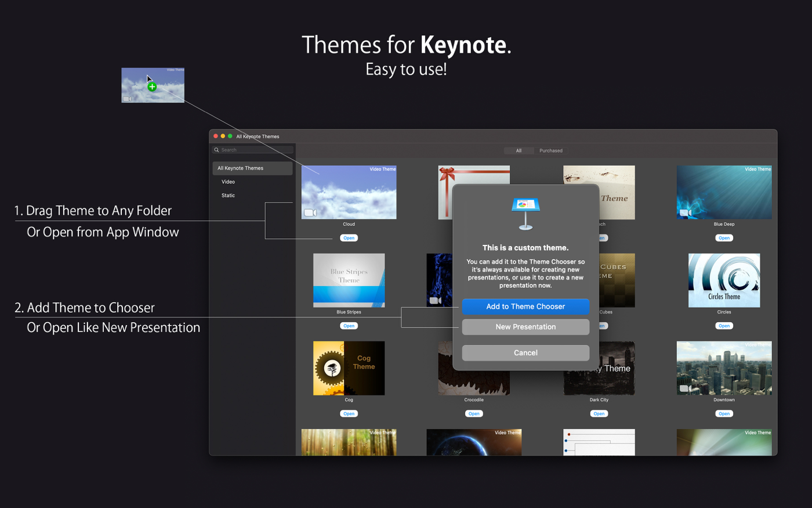Select the sunlit forest video theme thumbnail
The image size is (812, 508).
click(349, 442)
